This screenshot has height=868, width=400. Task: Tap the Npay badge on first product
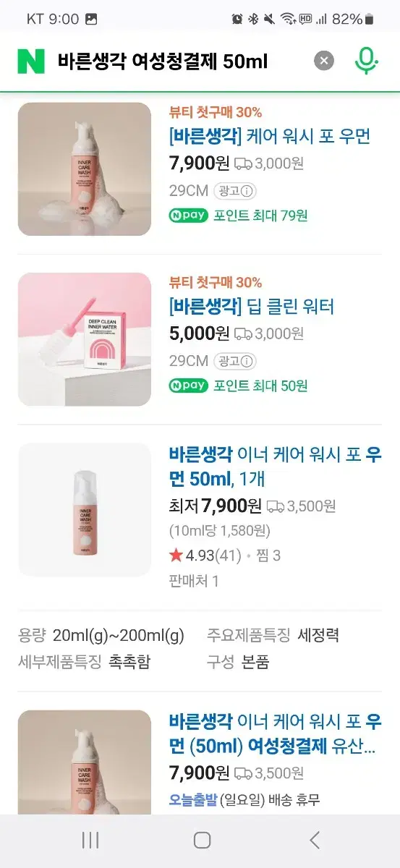(187, 215)
